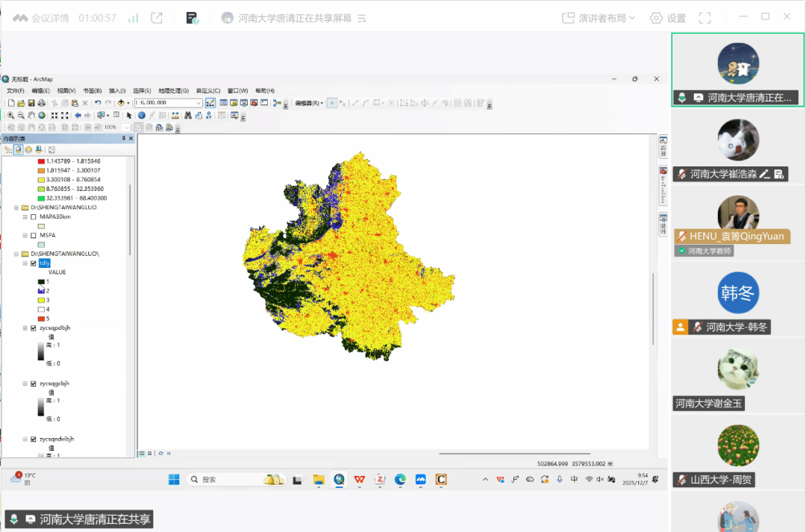Click the Add Data icon in ArcMap toolbar

121,103
